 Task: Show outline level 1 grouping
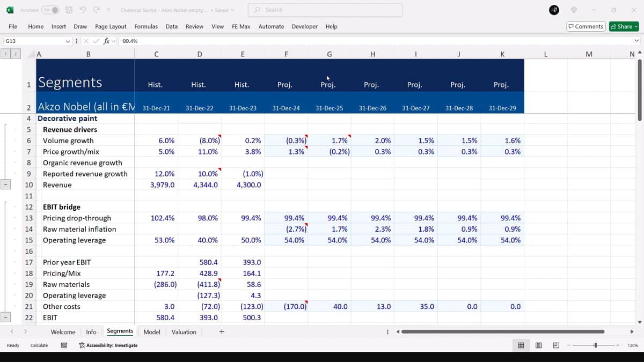(x=5, y=54)
